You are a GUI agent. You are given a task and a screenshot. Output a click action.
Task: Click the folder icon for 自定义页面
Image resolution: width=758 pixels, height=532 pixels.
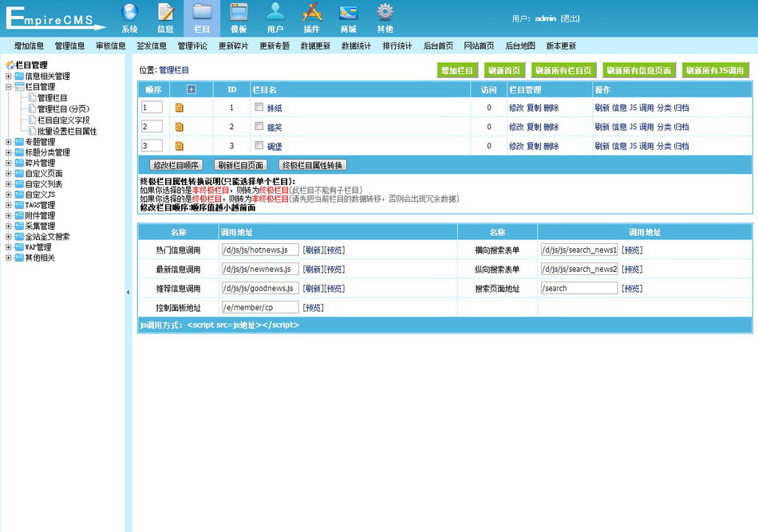(x=19, y=173)
